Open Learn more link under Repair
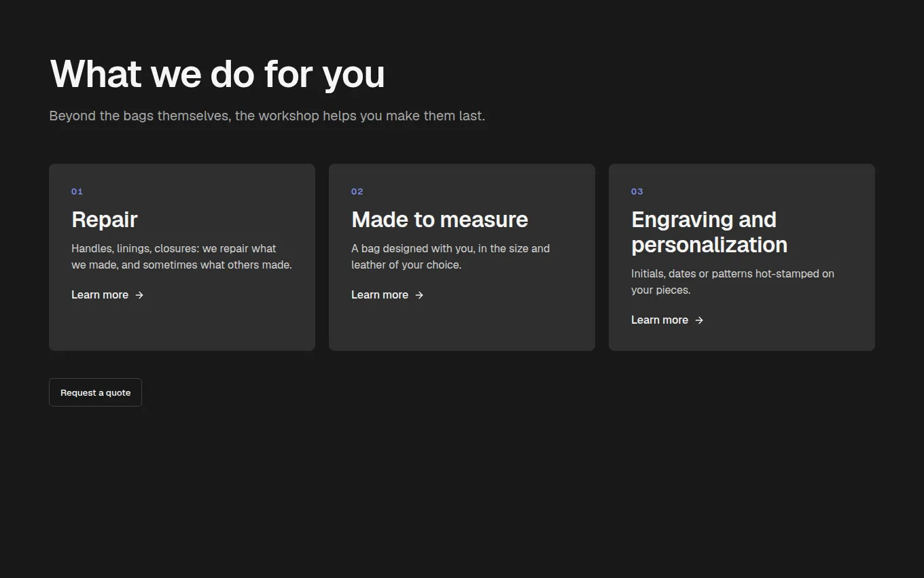 [x=107, y=295]
